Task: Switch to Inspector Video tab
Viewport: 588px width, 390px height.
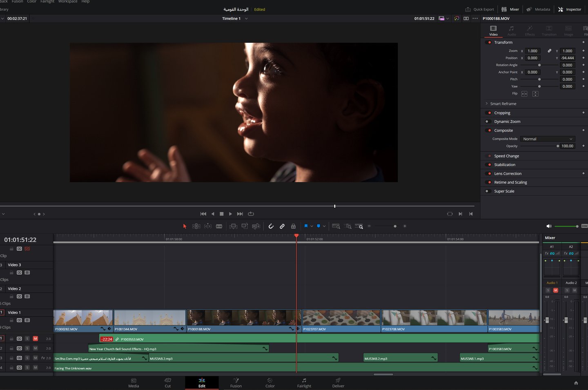Action: point(493,31)
